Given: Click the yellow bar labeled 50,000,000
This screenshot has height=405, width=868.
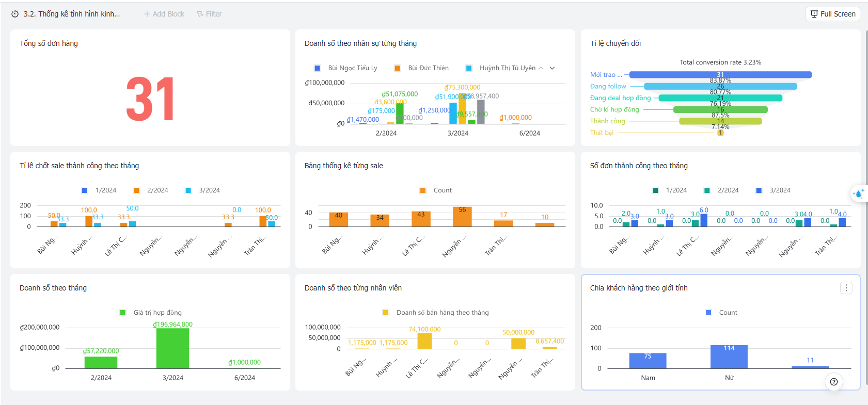Looking at the screenshot, I should click(518, 344).
